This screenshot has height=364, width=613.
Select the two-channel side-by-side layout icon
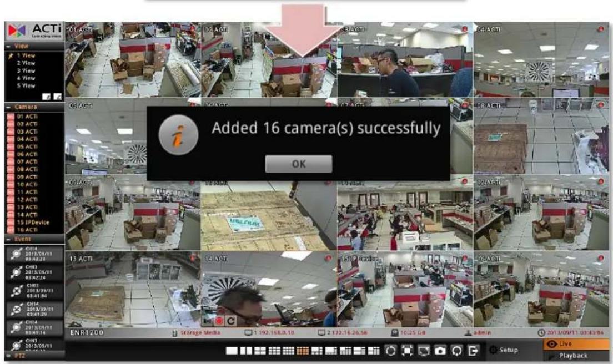246,351
